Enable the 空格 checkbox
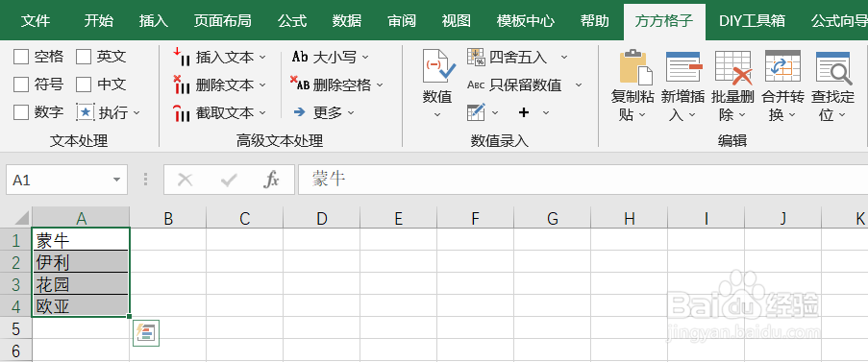 (21, 57)
